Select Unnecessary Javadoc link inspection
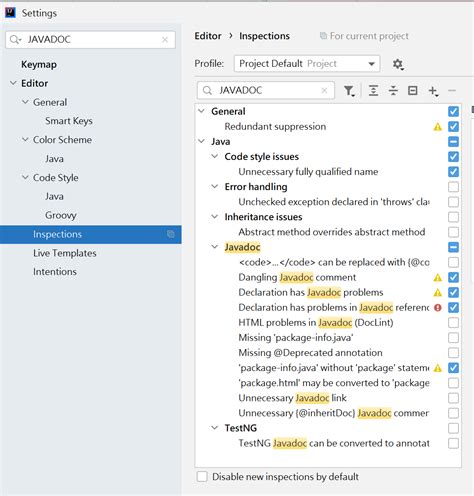 292,398
